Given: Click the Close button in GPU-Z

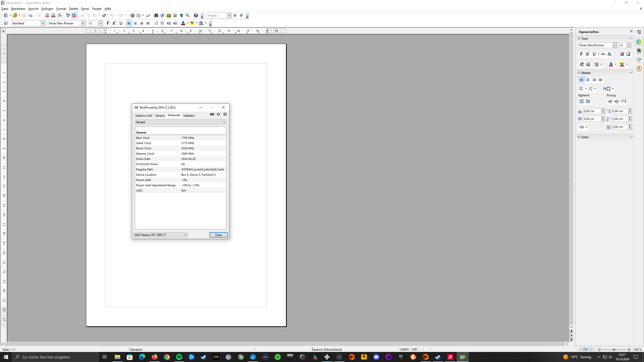Looking at the screenshot, I should pos(218,235).
